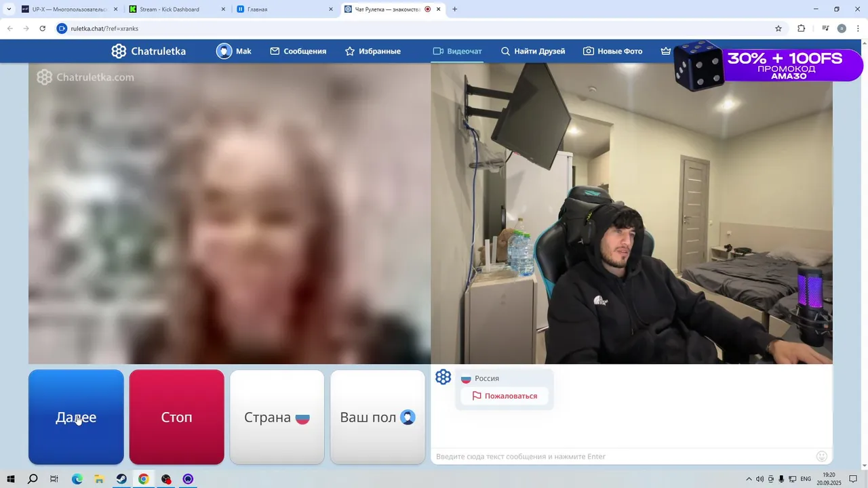868x488 pixels.
Task: Click the address bar URL ruletka.chat
Action: point(104,28)
